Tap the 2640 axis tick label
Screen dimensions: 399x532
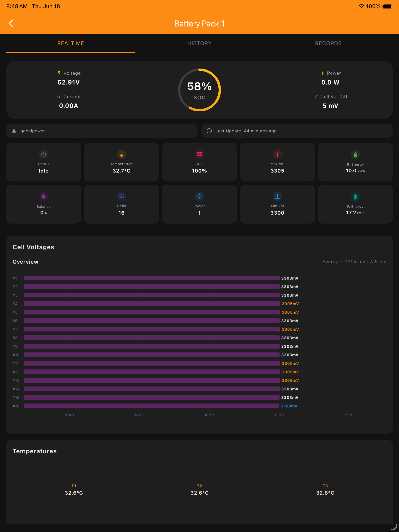(x=69, y=415)
